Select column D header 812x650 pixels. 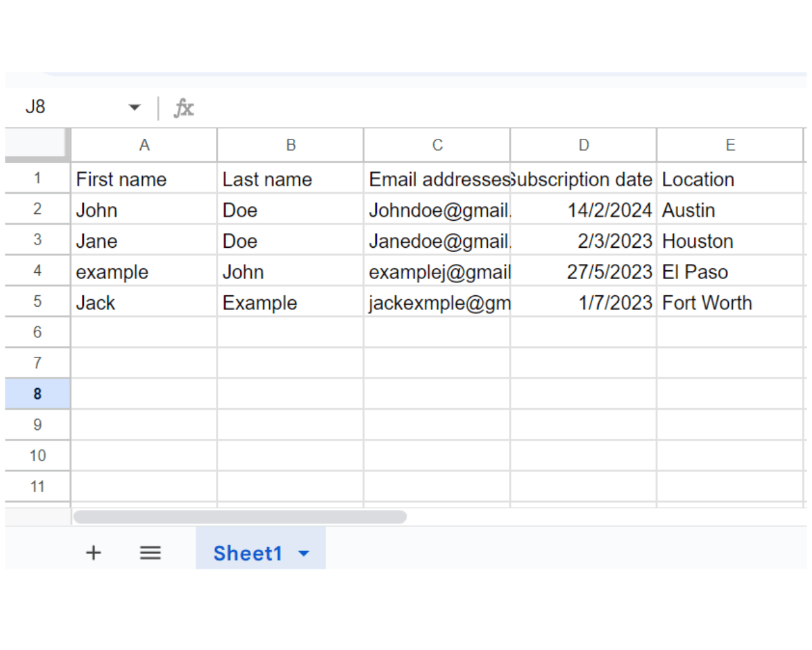[x=583, y=145]
